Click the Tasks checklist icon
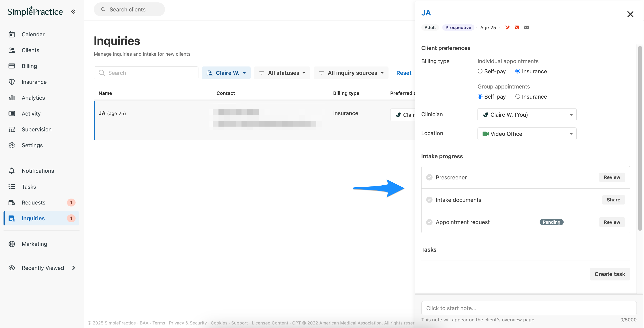The image size is (644, 328). pos(12,187)
